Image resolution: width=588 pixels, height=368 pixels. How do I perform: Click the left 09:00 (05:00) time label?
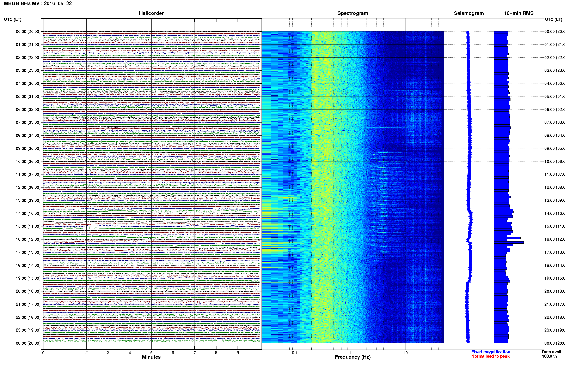coord(28,148)
